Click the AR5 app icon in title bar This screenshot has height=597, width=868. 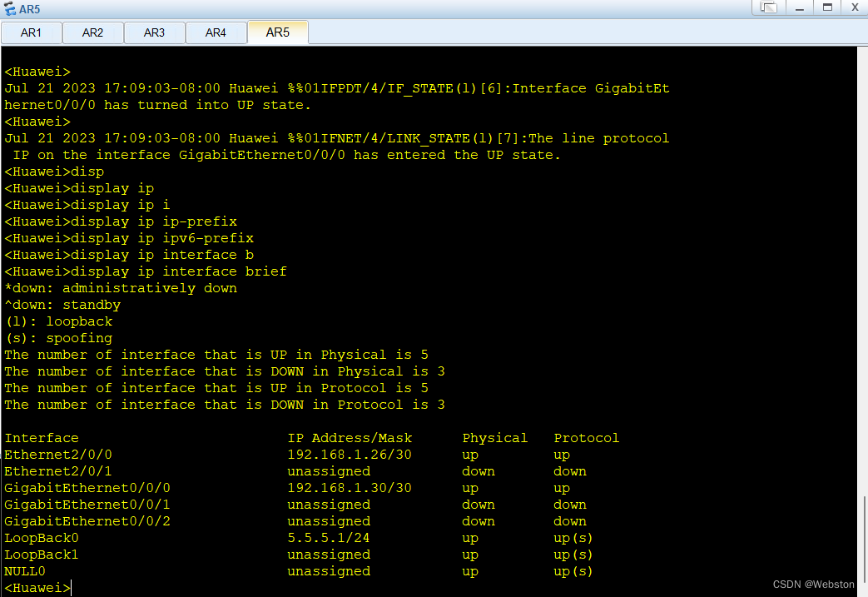pos(9,9)
